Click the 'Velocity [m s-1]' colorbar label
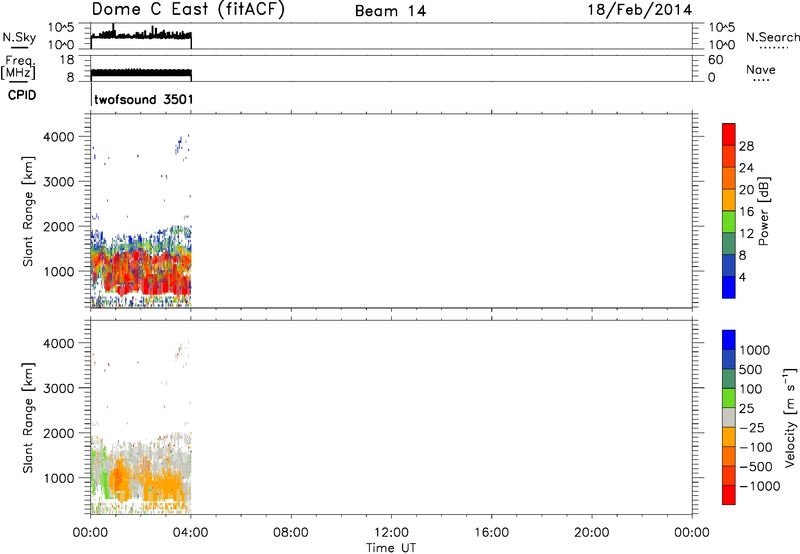 coord(790,417)
